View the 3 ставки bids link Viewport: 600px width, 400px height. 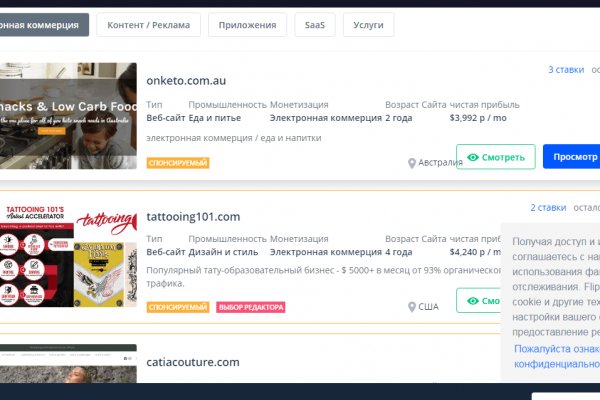point(565,70)
